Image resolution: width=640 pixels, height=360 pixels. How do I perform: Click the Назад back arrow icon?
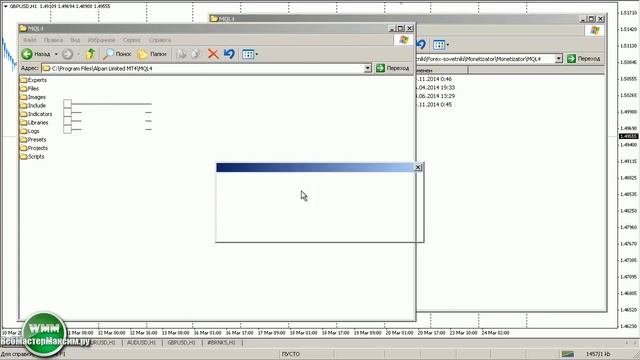(x=27, y=54)
